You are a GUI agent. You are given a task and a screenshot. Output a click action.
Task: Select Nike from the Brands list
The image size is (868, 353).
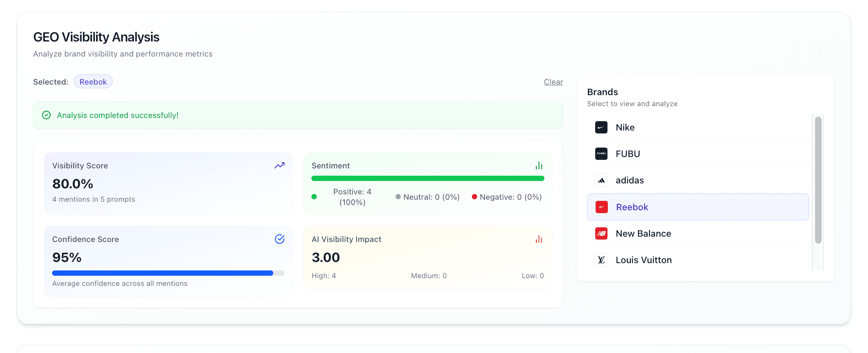pyautogui.click(x=625, y=127)
